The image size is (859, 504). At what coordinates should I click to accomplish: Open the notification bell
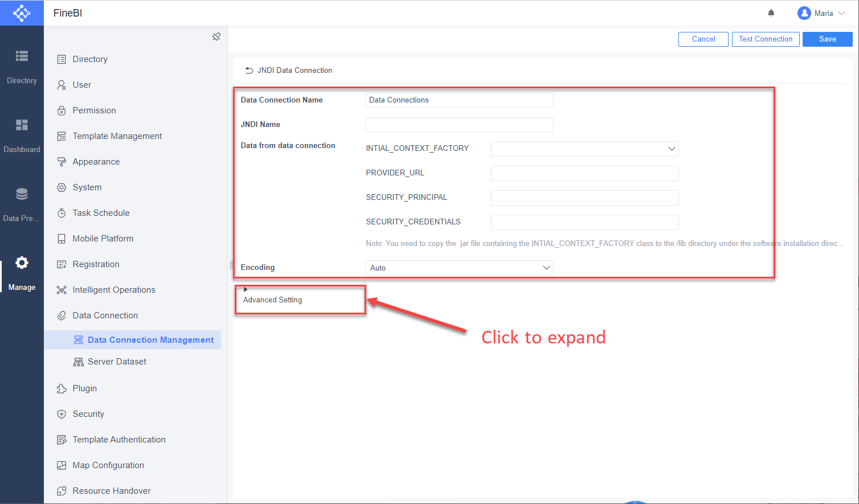click(x=771, y=13)
